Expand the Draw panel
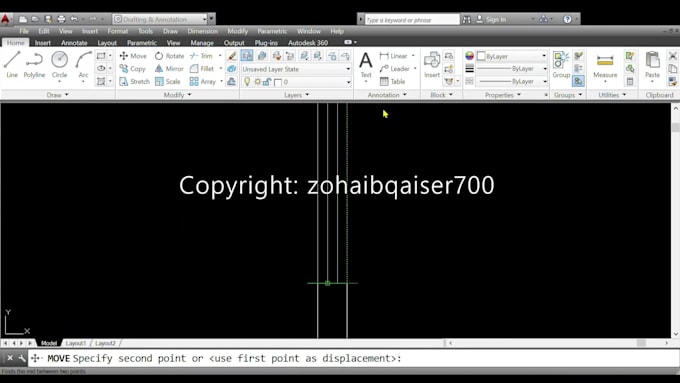Screen dimensions: 680x383 pyautogui.click(x=58, y=95)
